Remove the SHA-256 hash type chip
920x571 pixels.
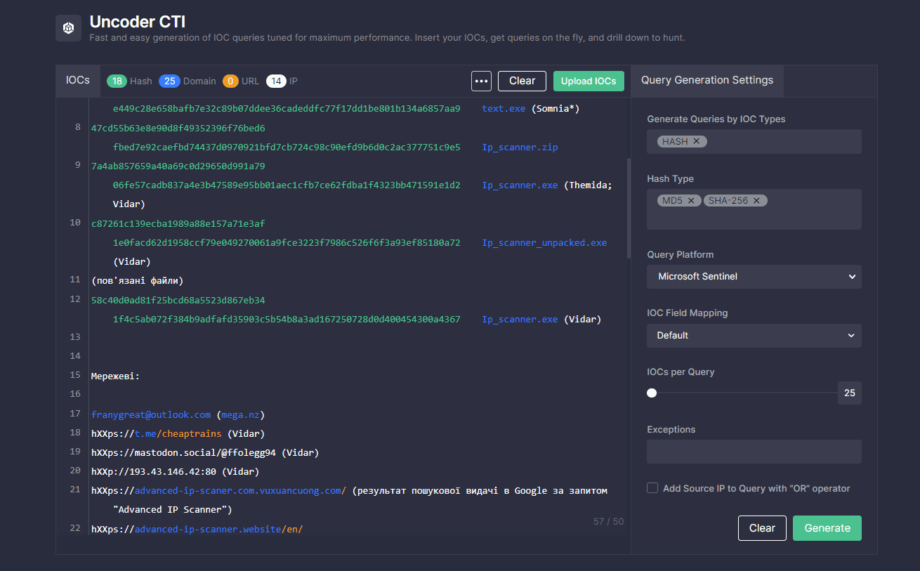(x=758, y=201)
